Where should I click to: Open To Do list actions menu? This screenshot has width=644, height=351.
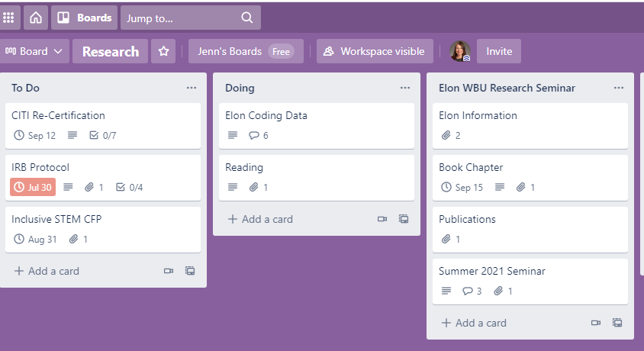click(192, 88)
